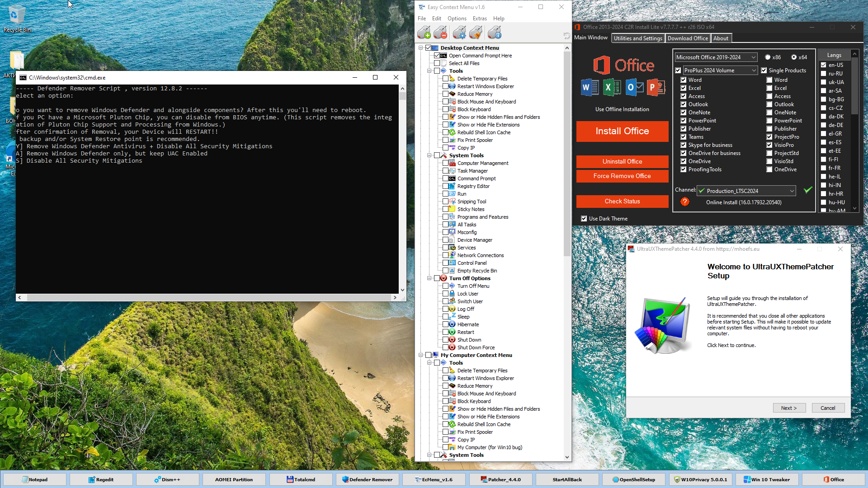
Task: Open the List Editor mouse icon with gear
Action: coord(459,33)
